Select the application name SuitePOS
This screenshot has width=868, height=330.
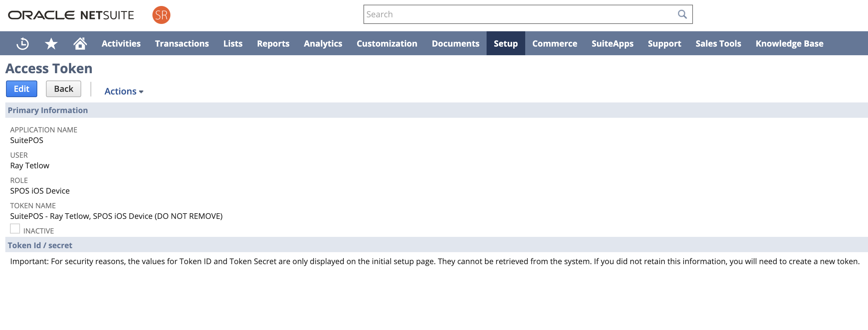tap(27, 140)
